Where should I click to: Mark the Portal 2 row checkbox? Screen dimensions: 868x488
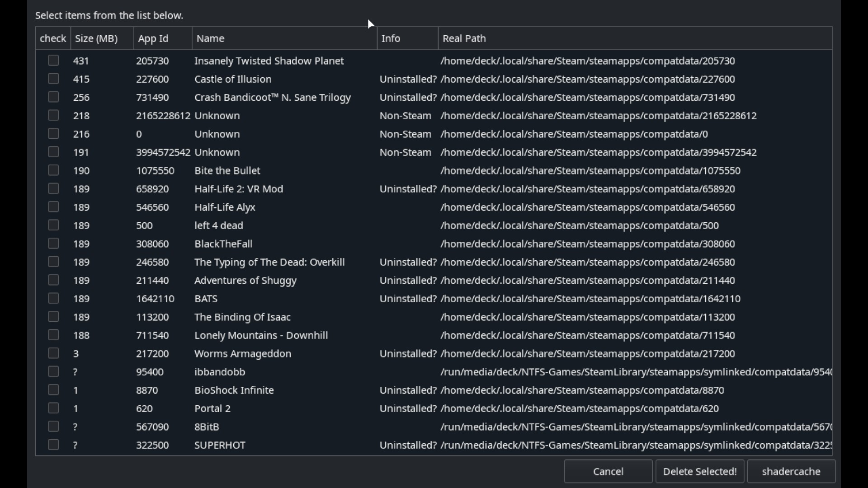(53, 408)
